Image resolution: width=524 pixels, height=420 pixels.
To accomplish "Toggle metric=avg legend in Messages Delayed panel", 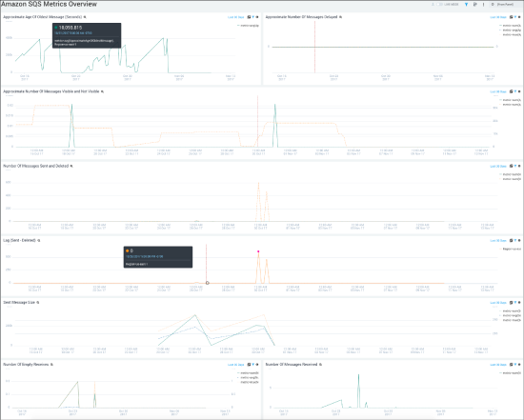I will point(511,30).
